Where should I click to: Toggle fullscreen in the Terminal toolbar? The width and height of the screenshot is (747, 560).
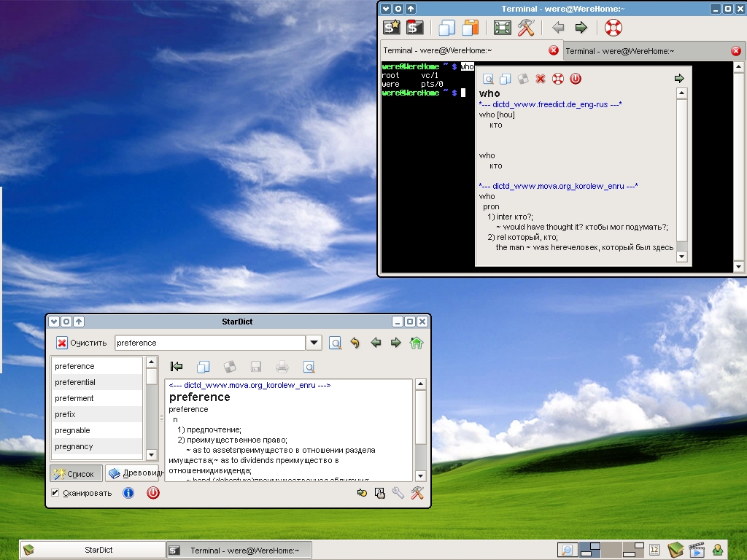pyautogui.click(x=502, y=28)
